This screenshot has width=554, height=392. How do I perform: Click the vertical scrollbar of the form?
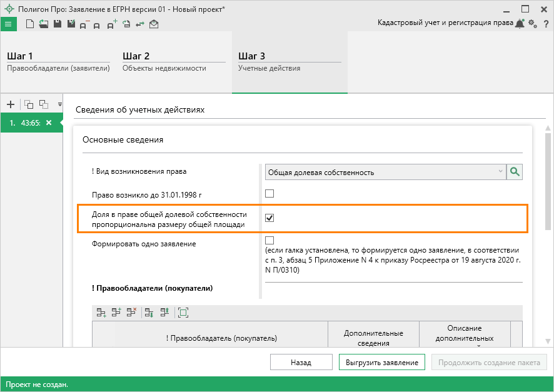click(548, 181)
